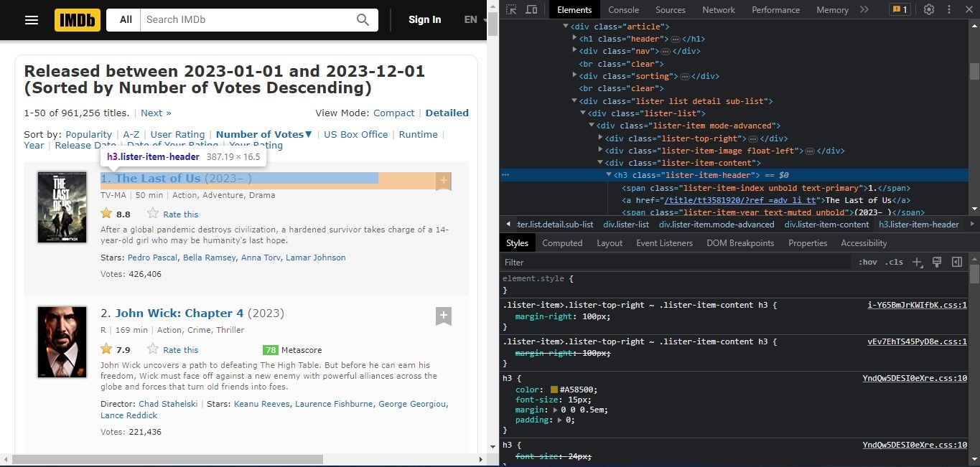Open the Pedro Pascal star link
This screenshot has width=980, height=467.
[x=152, y=258]
